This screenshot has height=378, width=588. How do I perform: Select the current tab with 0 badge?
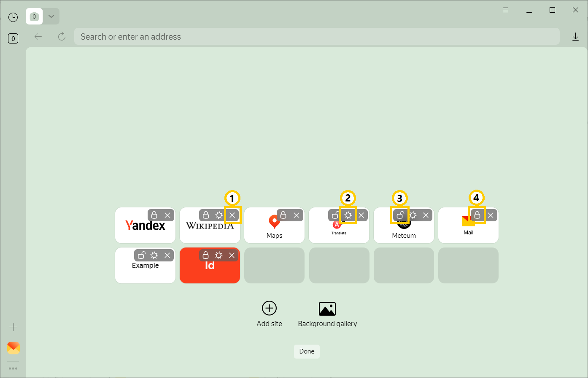34,16
